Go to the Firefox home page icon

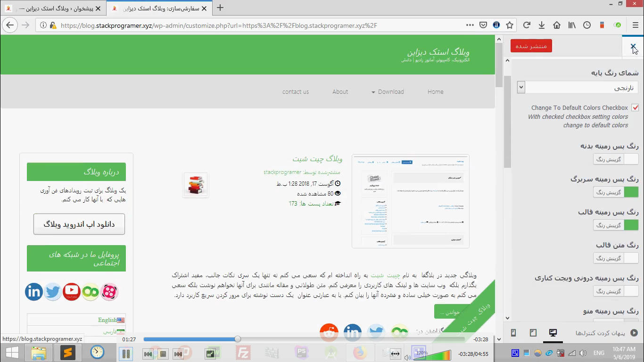[557, 25]
